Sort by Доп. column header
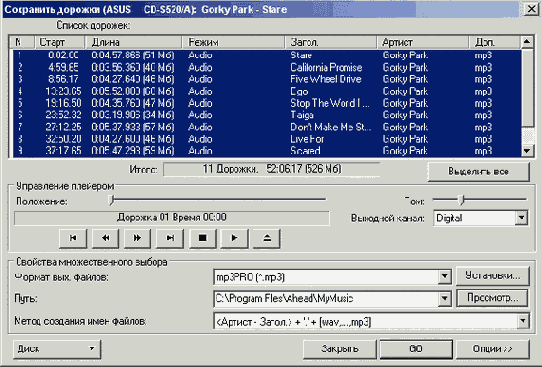 pos(495,42)
